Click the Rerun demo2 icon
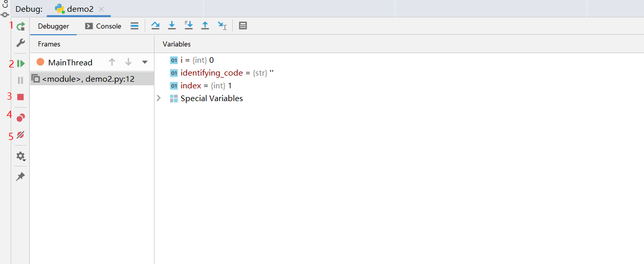Screen dimensions: 644x264 pos(20,27)
